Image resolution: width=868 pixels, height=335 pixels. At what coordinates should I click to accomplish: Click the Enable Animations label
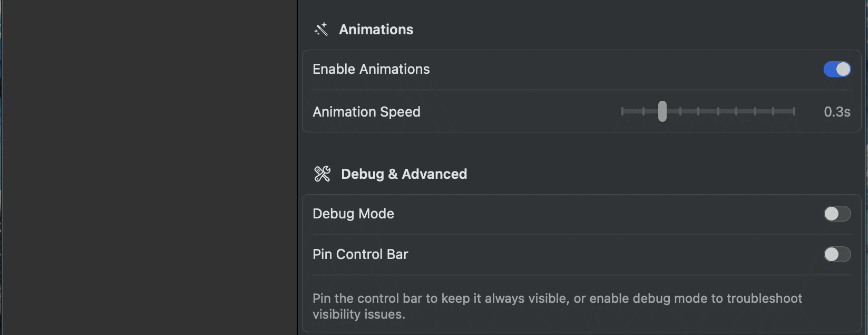tap(371, 69)
